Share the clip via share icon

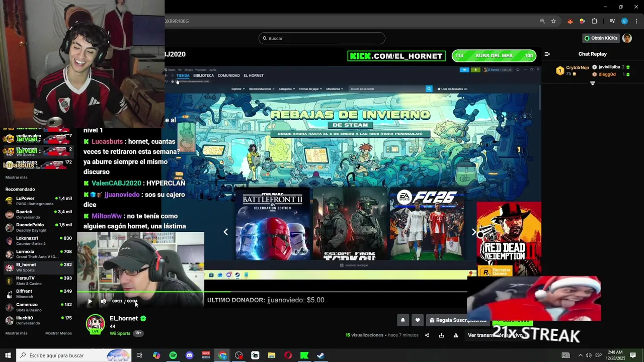click(x=427, y=335)
